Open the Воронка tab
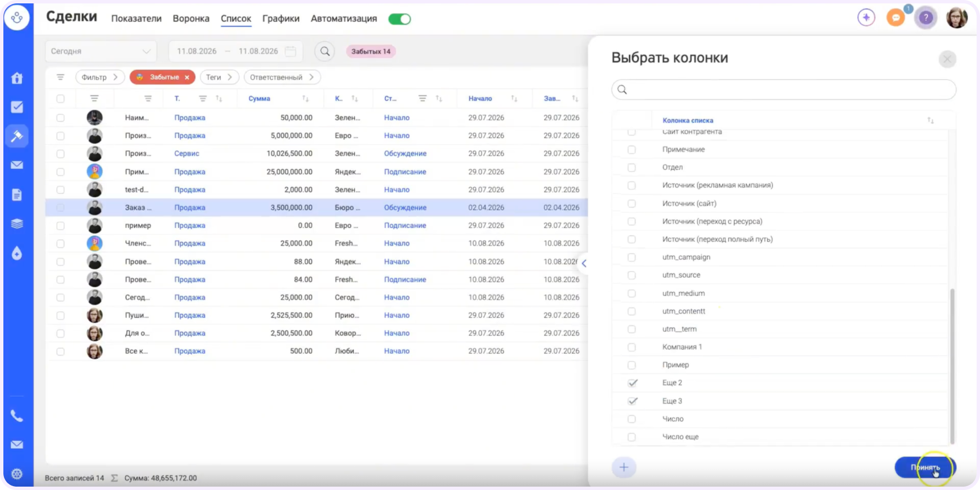 click(191, 19)
